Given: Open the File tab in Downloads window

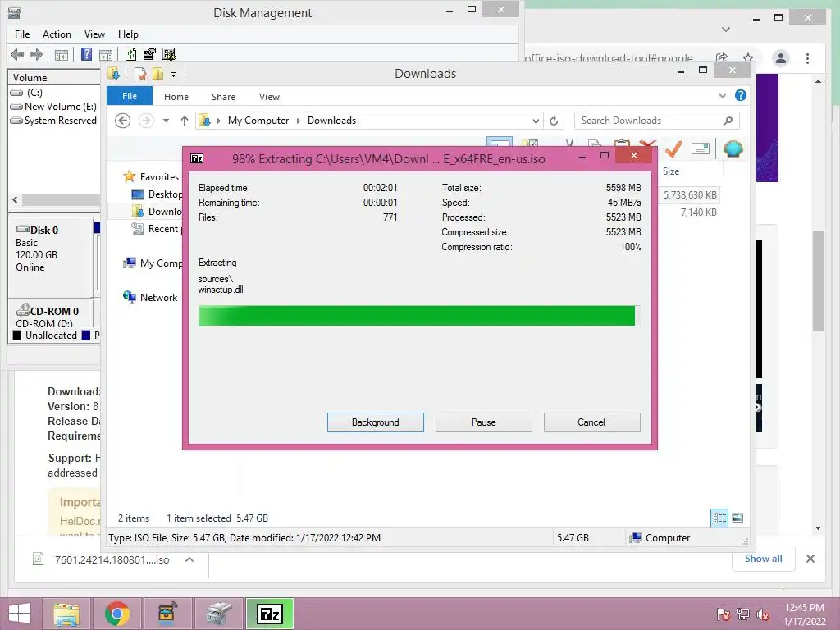Looking at the screenshot, I should click(130, 96).
